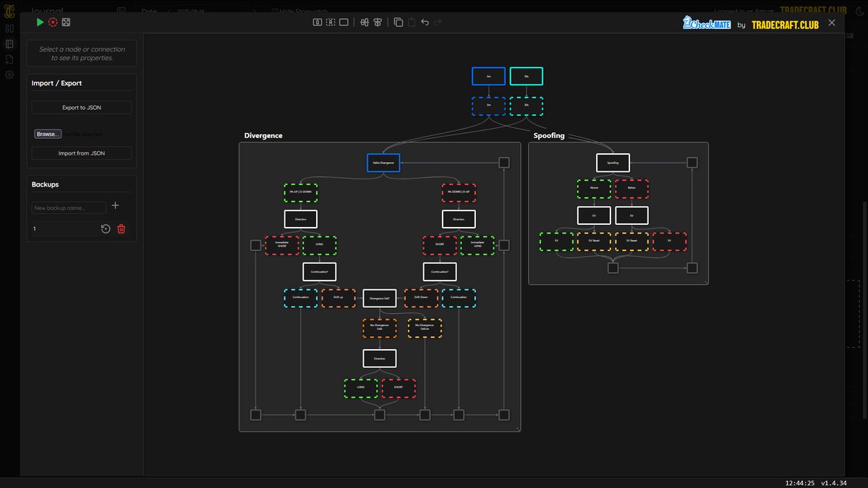Select the Drift Down node
Screen dimensions: 868x488
point(421,298)
